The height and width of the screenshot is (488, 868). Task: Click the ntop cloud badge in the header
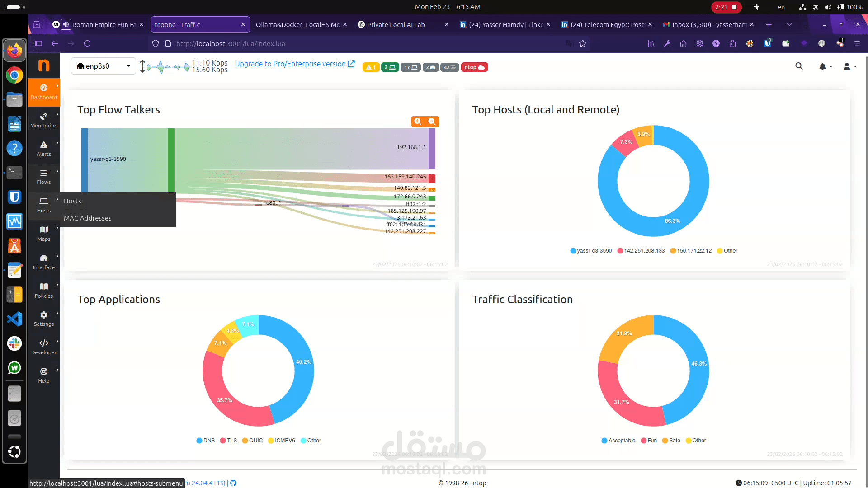(x=474, y=67)
